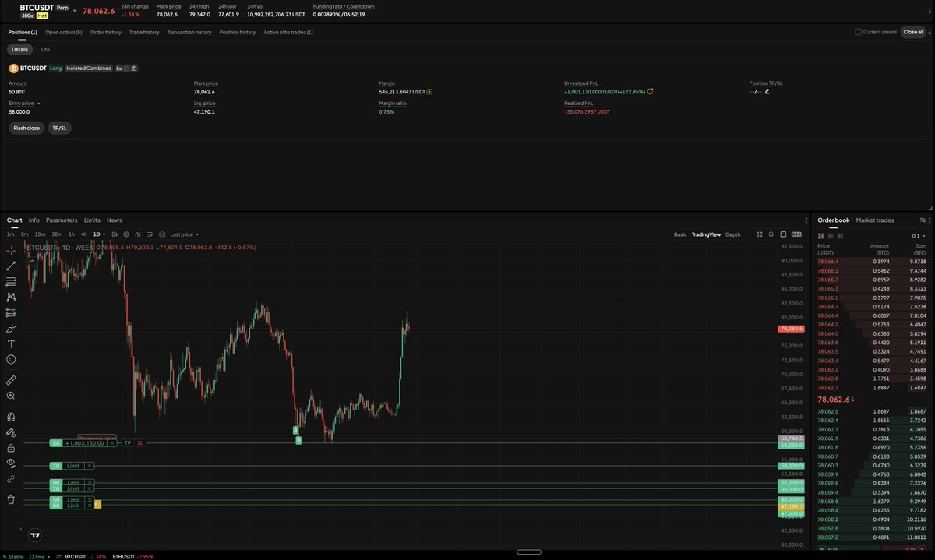Click the Close all button
The image size is (935, 560).
(x=913, y=32)
